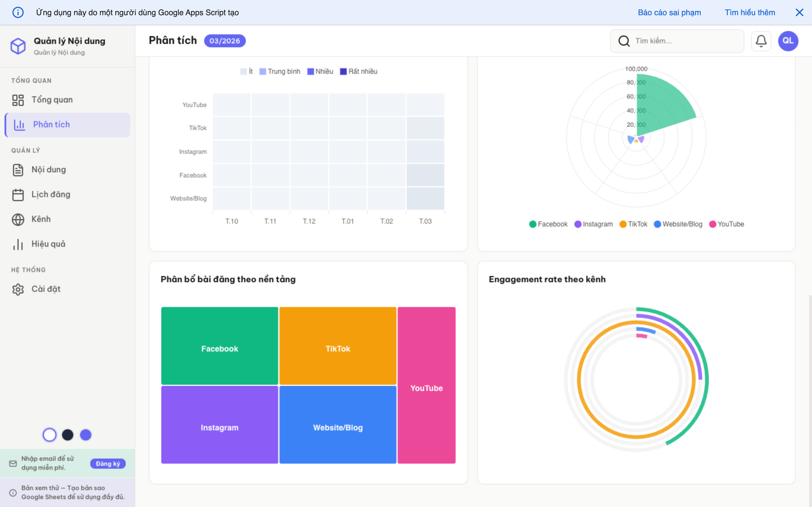This screenshot has width=812, height=507.
Task: Click the Tổng quan dashboard grid icon
Action: point(18,100)
